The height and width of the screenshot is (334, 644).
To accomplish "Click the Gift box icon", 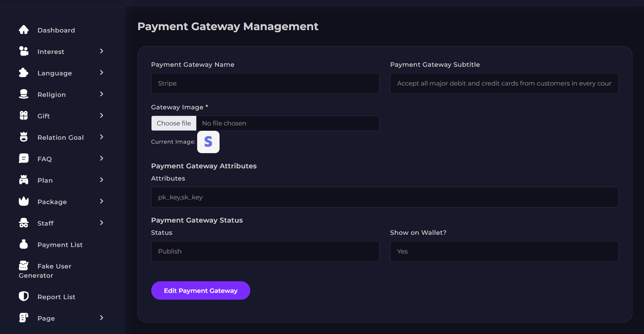I will click(x=24, y=116).
